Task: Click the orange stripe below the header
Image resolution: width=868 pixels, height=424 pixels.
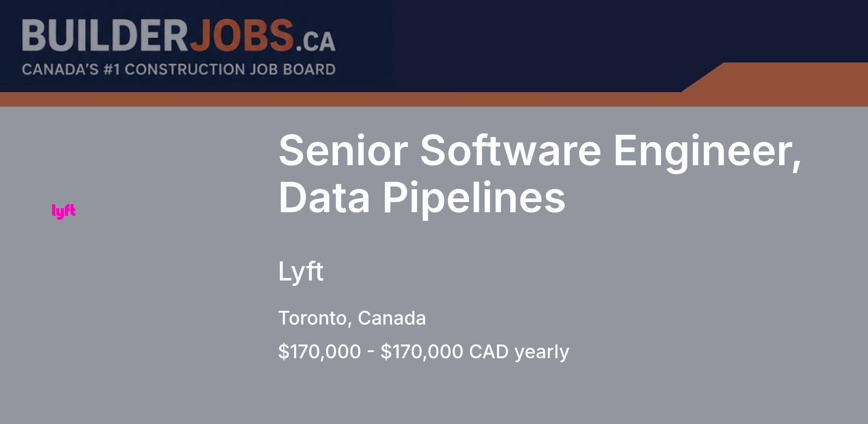Action: (x=434, y=99)
